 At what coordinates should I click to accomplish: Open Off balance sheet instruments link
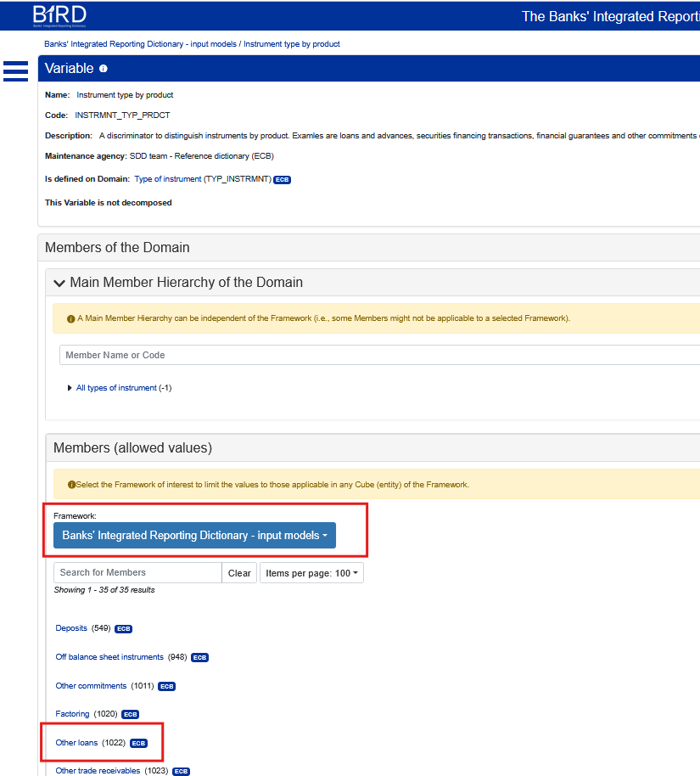[x=109, y=657]
